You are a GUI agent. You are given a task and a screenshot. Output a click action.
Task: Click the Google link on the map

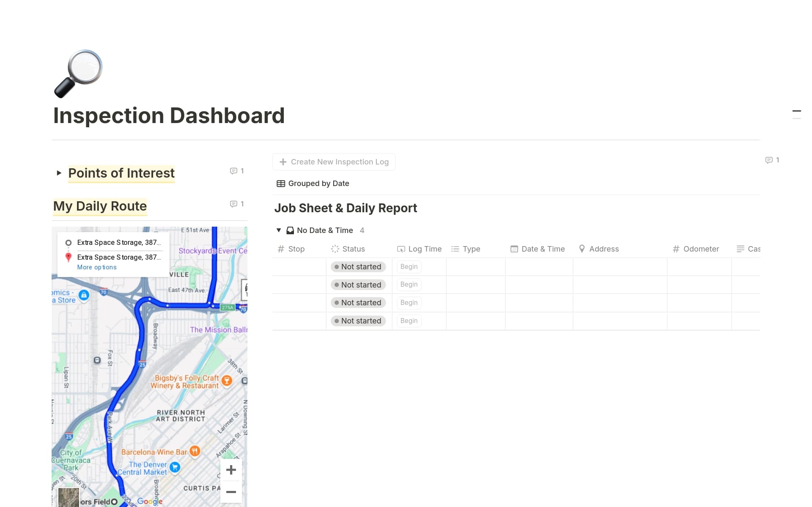[x=149, y=501]
